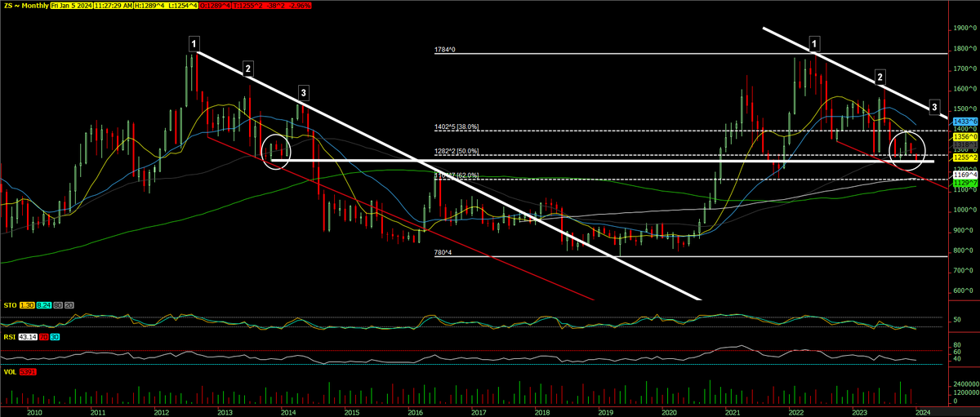
Task: Select the STO 80 overbought level box
Action: (58, 305)
